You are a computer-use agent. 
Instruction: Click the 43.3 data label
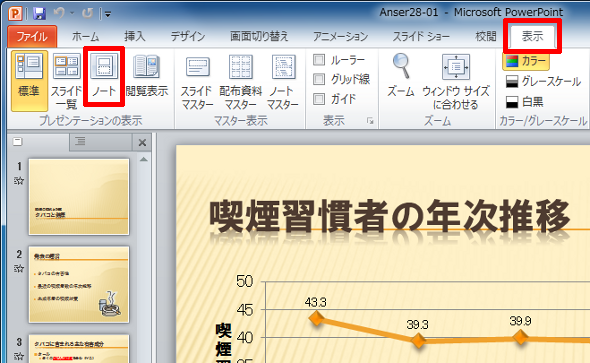[x=315, y=302]
